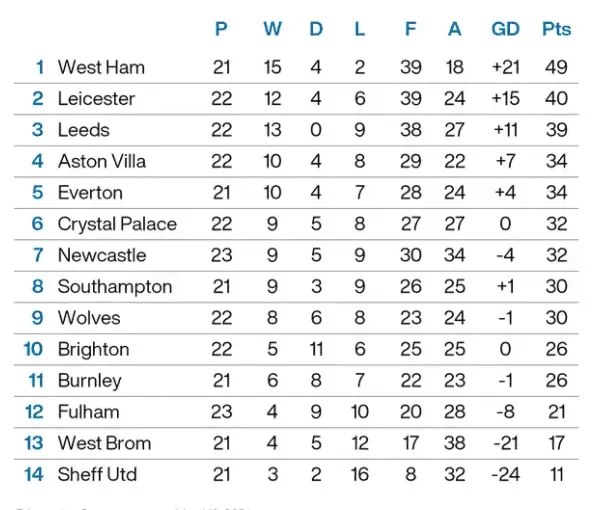The height and width of the screenshot is (510, 611).
Task: Click West Ham's 49 points value
Action: click(556, 68)
